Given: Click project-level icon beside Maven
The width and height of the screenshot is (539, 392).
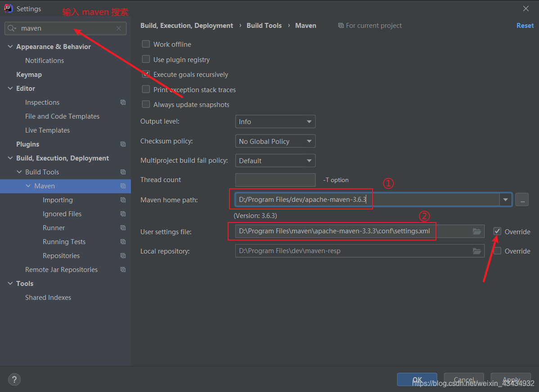Looking at the screenshot, I should coord(123,186).
